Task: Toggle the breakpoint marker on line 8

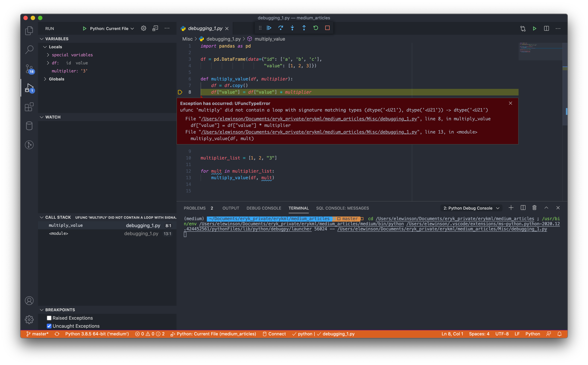Action: [180, 92]
